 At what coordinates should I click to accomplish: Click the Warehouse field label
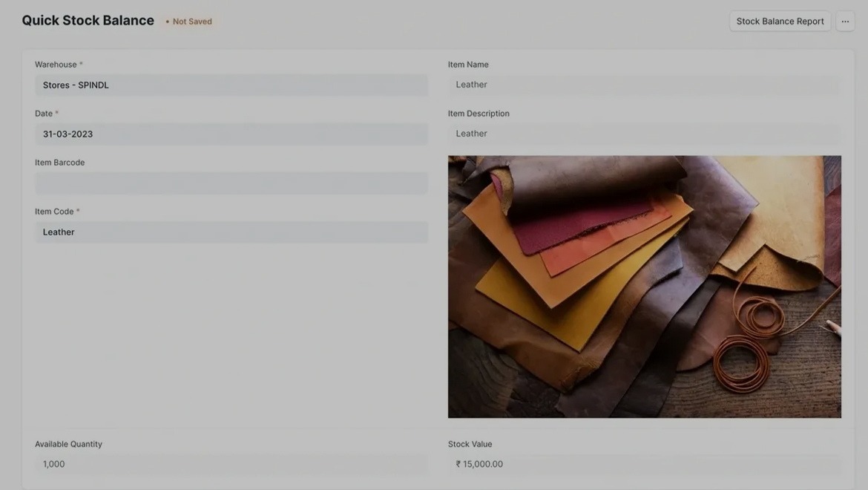click(56, 65)
